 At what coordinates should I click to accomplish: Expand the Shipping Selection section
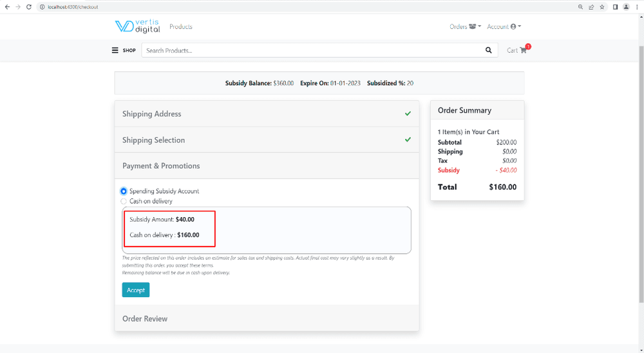(x=267, y=140)
